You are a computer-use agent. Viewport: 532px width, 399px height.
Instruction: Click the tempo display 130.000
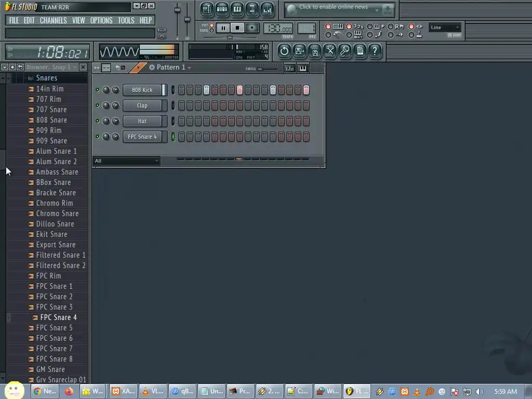278,28
